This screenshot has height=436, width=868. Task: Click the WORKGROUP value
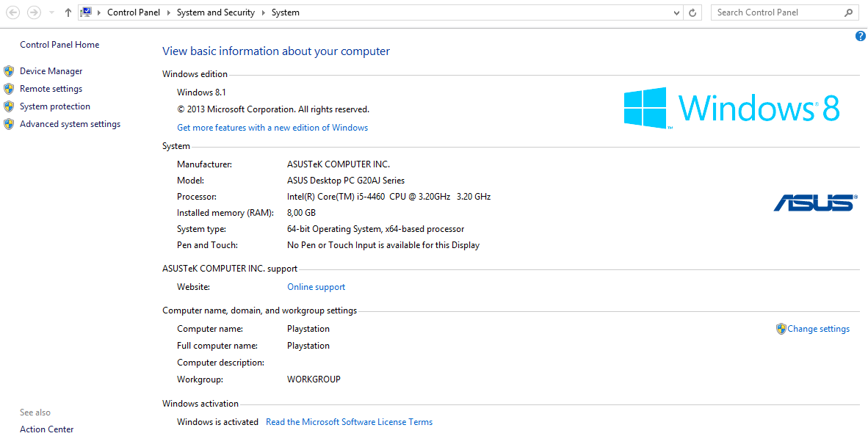[314, 379]
